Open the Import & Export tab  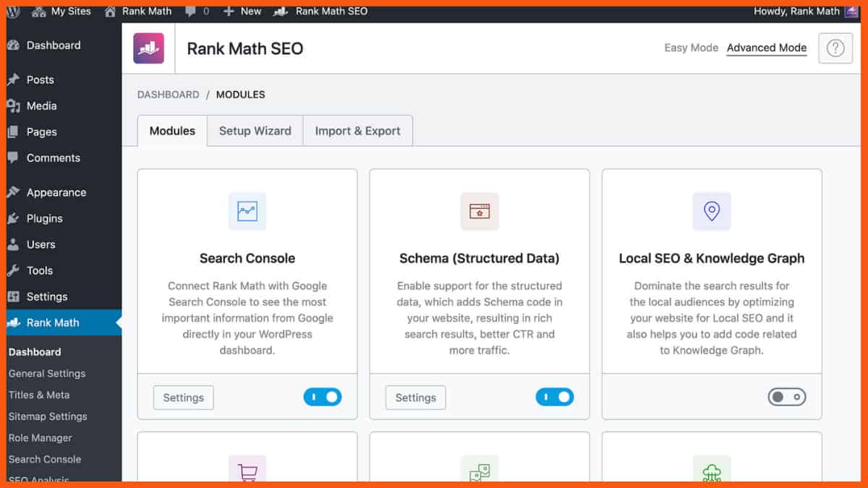357,130
